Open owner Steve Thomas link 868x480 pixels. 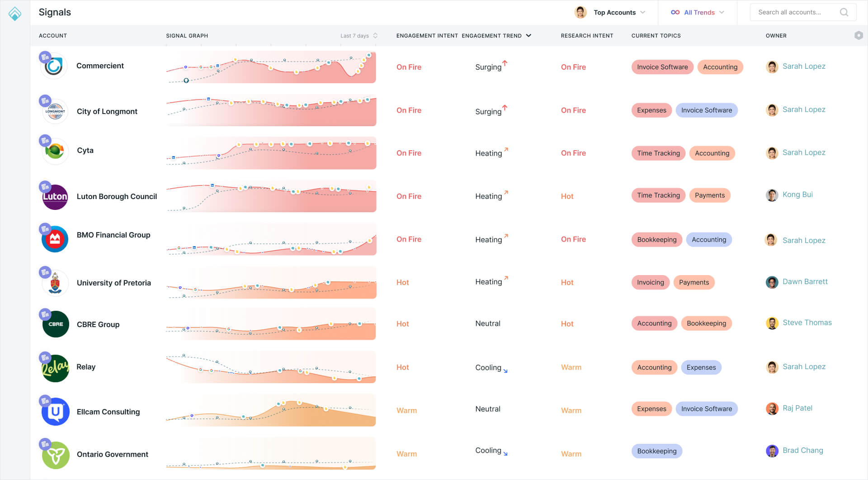807,323
